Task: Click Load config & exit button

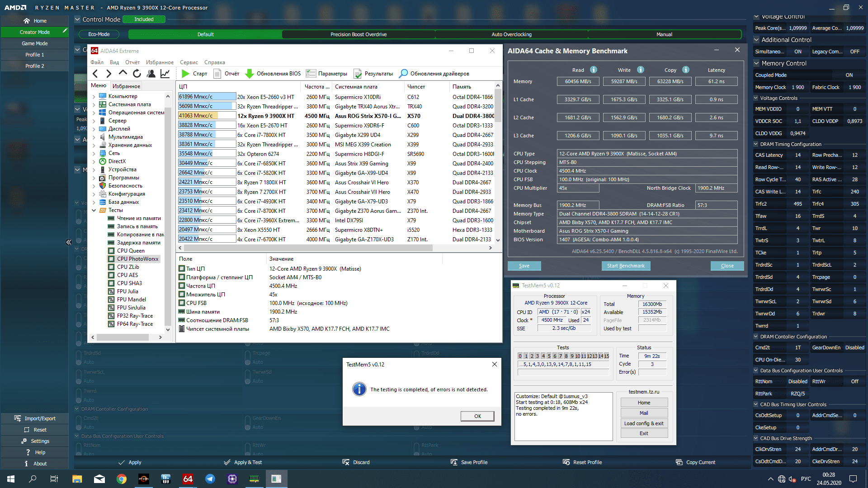Action: click(x=644, y=423)
